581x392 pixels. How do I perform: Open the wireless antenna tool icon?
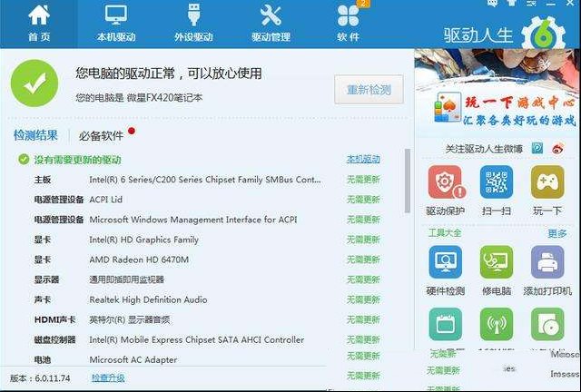point(497,324)
